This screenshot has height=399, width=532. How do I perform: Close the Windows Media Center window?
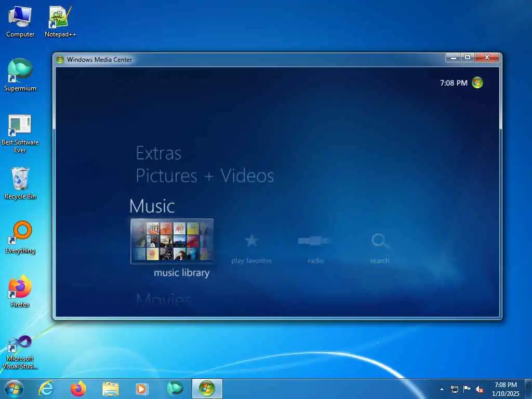point(487,58)
